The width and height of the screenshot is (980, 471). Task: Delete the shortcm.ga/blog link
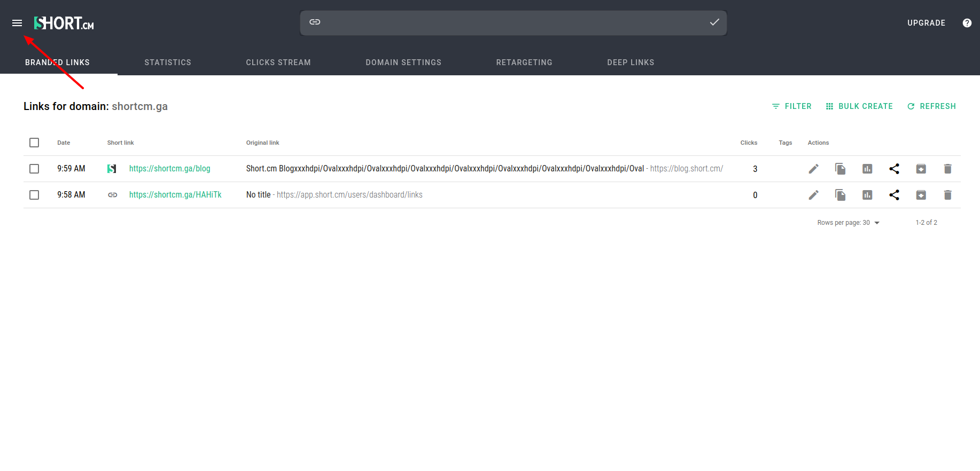(x=948, y=169)
